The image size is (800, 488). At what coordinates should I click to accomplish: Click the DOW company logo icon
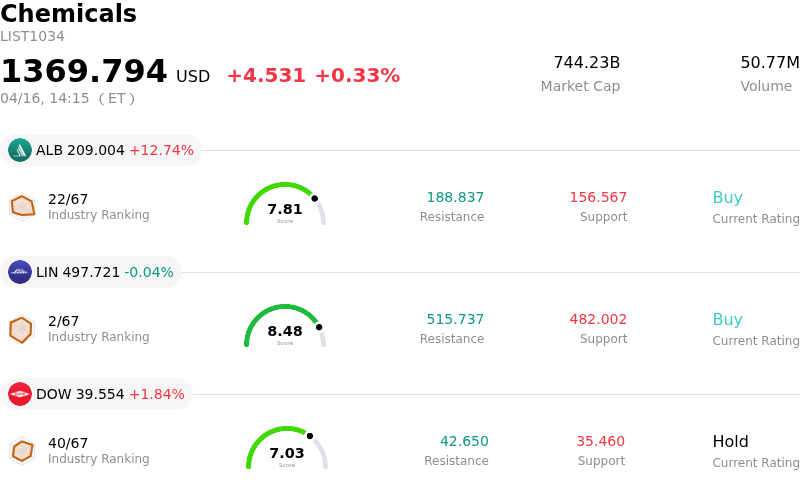(x=20, y=394)
